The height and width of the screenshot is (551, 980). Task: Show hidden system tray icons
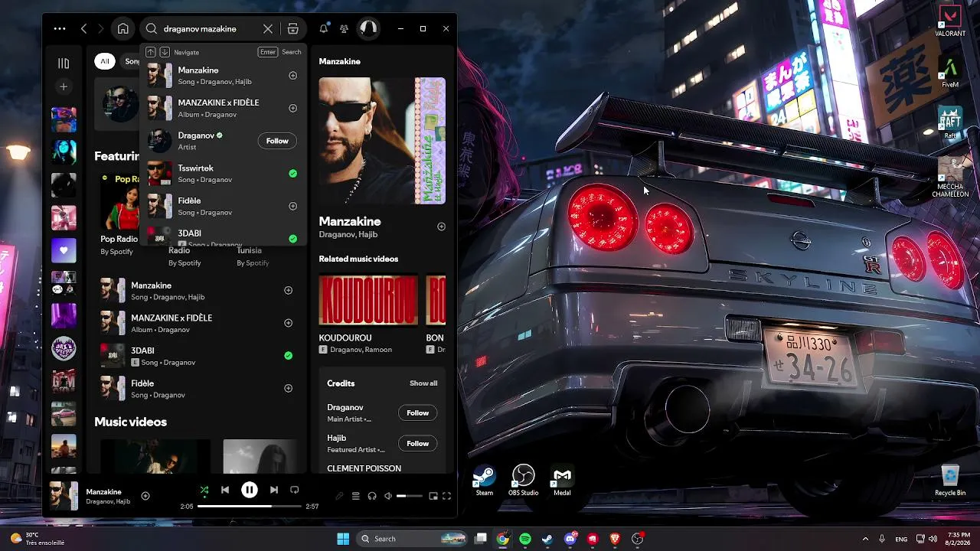[865, 539]
